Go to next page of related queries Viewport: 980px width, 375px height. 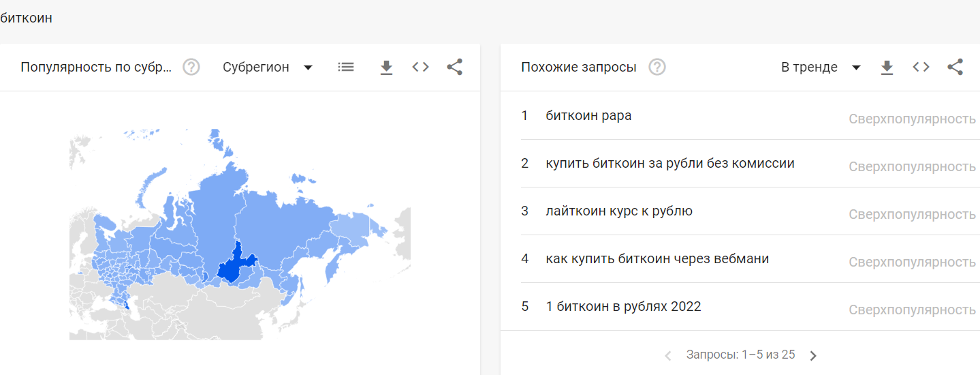(x=812, y=355)
